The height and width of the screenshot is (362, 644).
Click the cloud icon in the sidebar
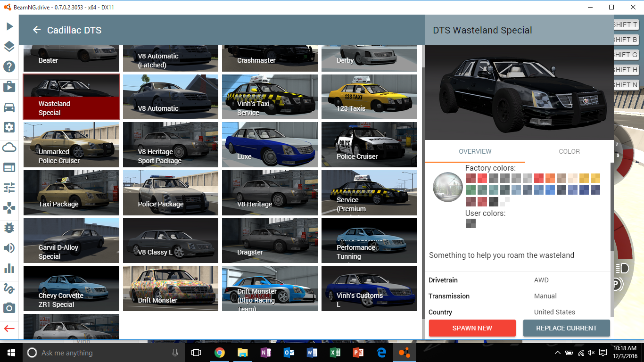pyautogui.click(x=9, y=148)
